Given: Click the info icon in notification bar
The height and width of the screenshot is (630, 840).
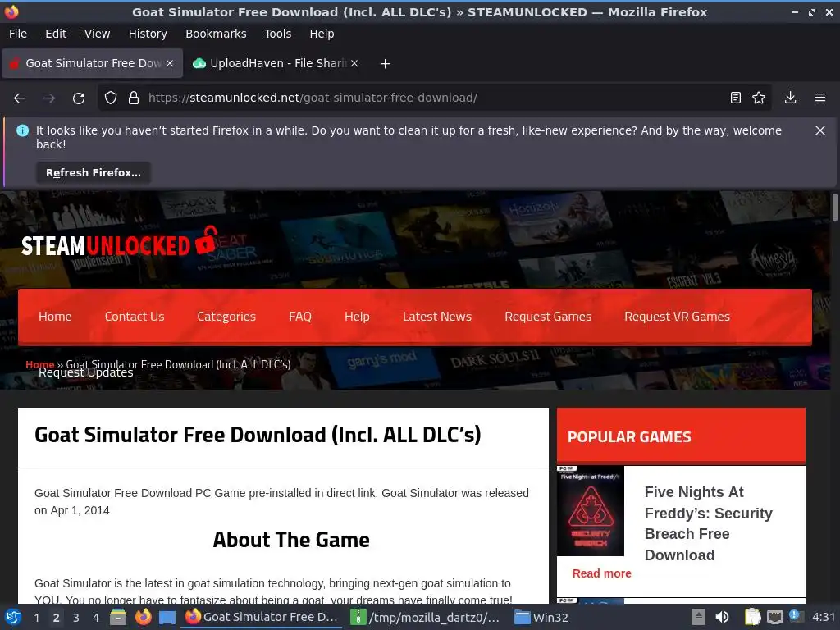Looking at the screenshot, I should 22,130.
